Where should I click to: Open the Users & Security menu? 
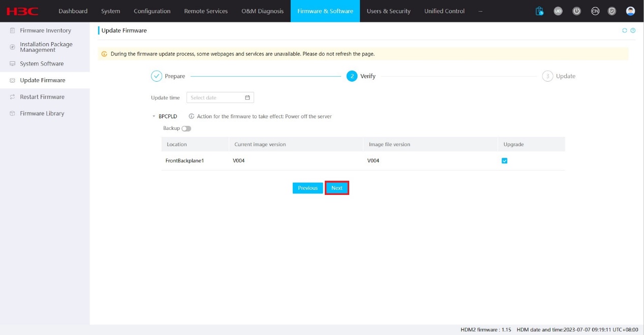[x=388, y=11]
